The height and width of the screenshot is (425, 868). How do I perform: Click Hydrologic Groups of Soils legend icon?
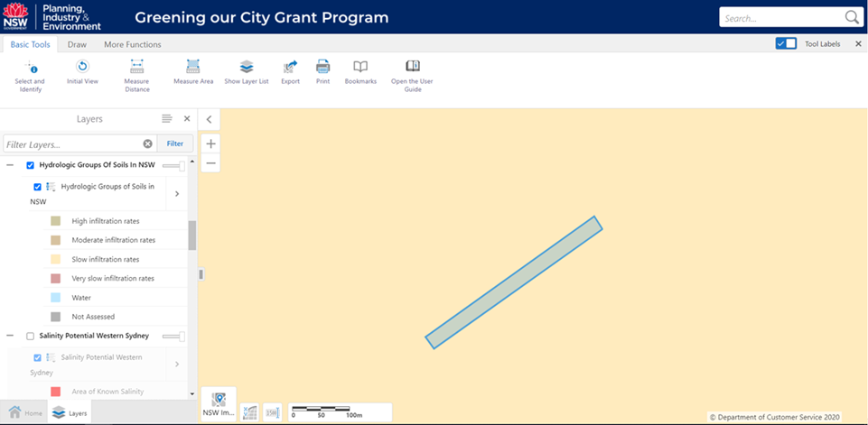click(x=51, y=187)
